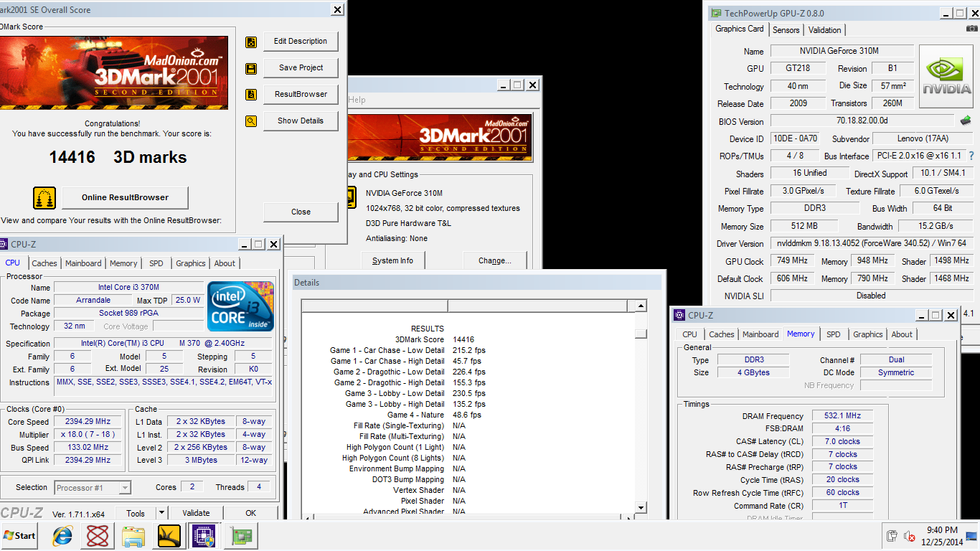Click the ResultBrowser button

pos(301,95)
